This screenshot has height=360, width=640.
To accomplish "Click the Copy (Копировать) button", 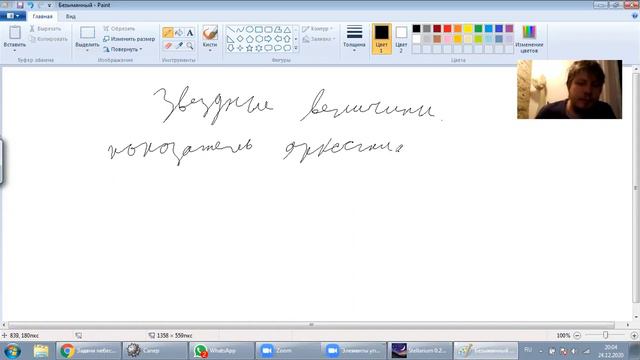I will [x=49, y=39].
